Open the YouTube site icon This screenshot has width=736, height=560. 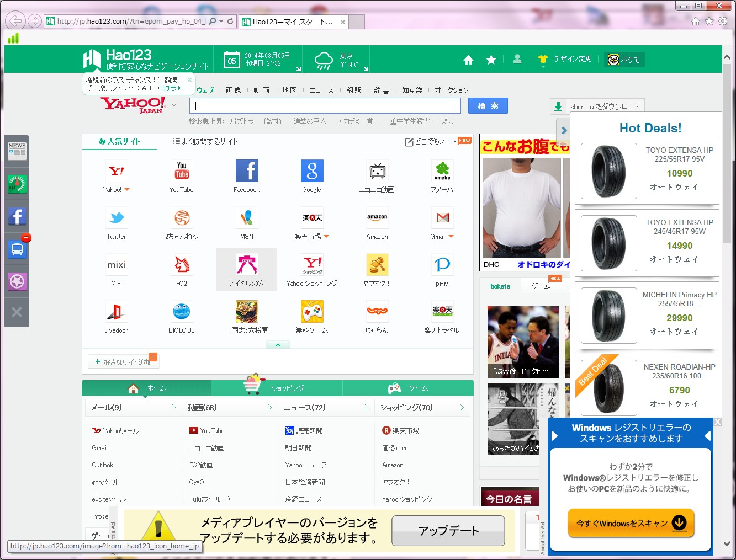point(182,171)
